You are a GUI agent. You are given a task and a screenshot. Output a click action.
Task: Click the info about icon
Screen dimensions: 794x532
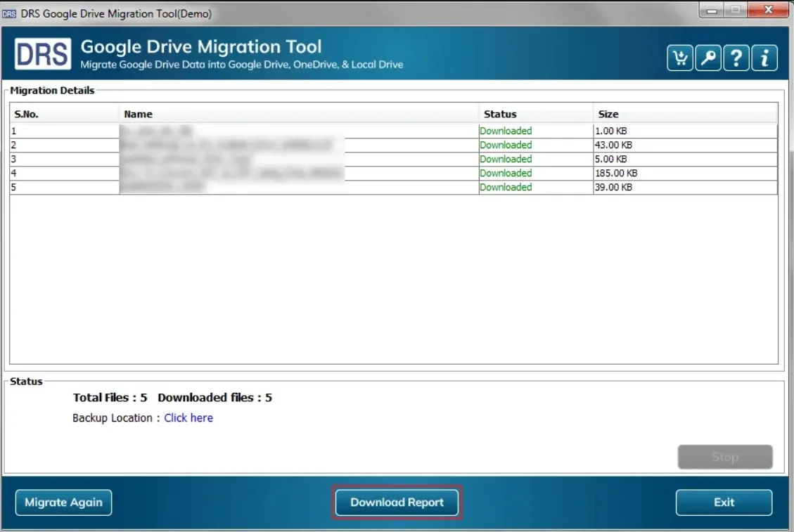point(764,58)
